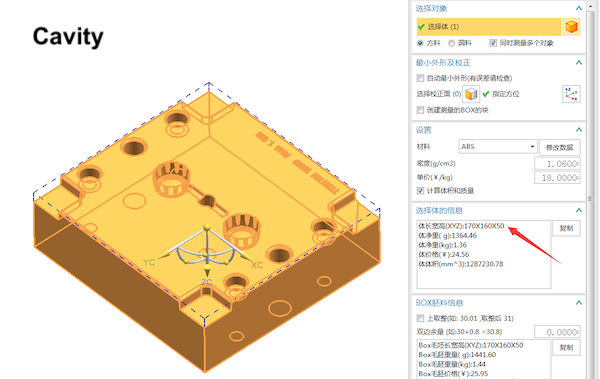Image resolution: width=600 pixels, height=379 pixels.
Task: Collapse the 选择对象 section
Action: tap(579, 8)
